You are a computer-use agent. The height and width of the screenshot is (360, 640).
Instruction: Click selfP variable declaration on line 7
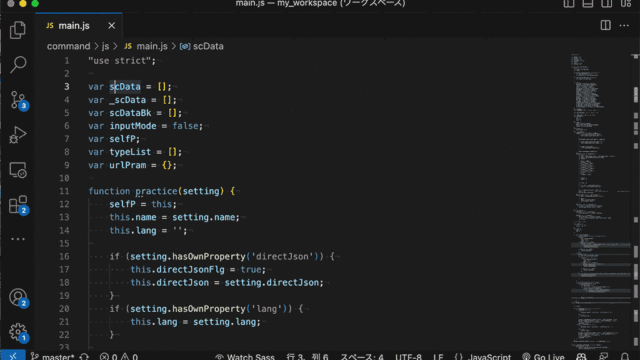122,139
